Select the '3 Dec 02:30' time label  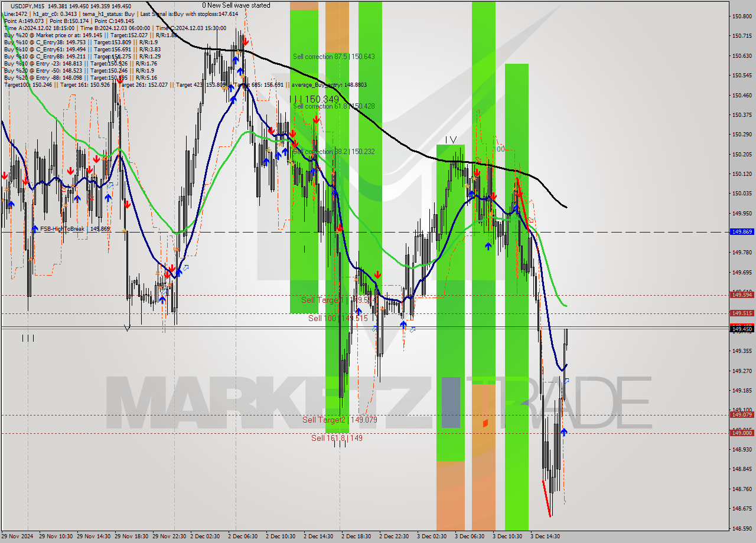pyautogui.click(x=432, y=537)
